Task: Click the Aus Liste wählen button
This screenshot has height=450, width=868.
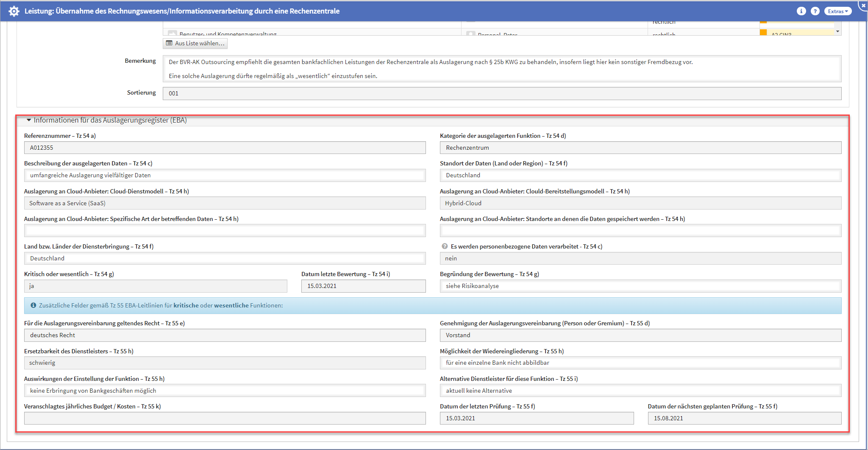Action: tap(195, 43)
